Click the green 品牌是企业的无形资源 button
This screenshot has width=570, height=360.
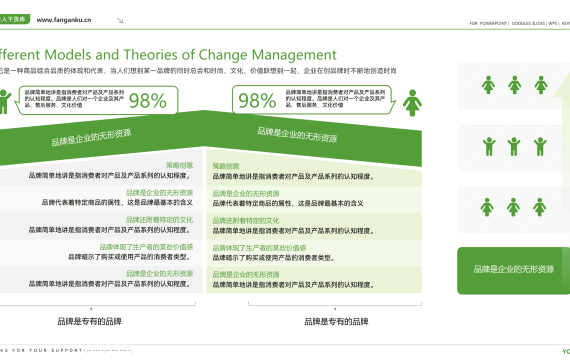click(513, 270)
